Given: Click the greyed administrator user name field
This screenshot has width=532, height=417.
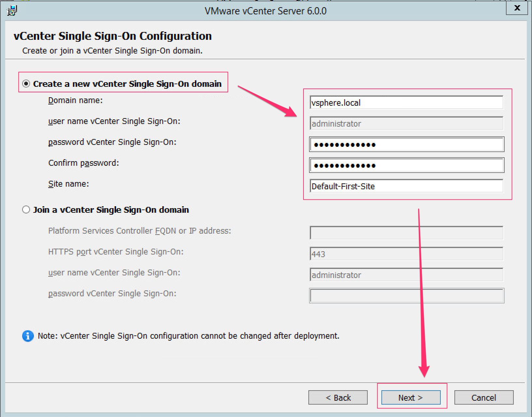Looking at the screenshot, I should [x=406, y=123].
